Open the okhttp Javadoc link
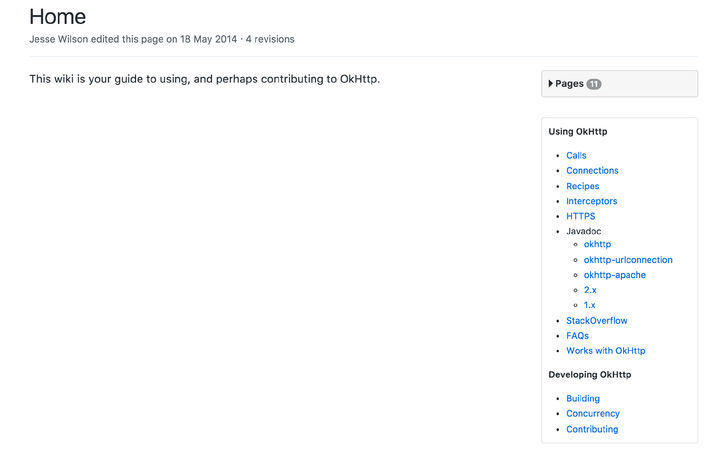The image size is (720, 456). [597, 244]
